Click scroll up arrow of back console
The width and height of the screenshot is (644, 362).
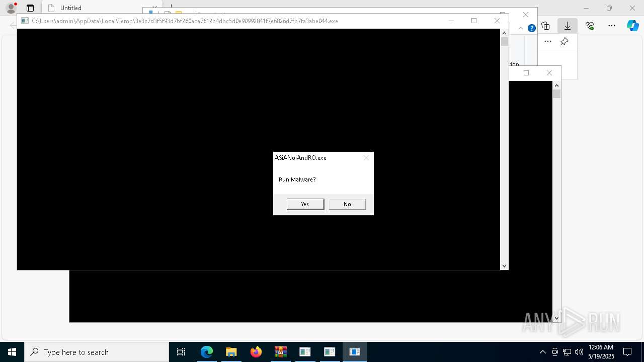556,85
